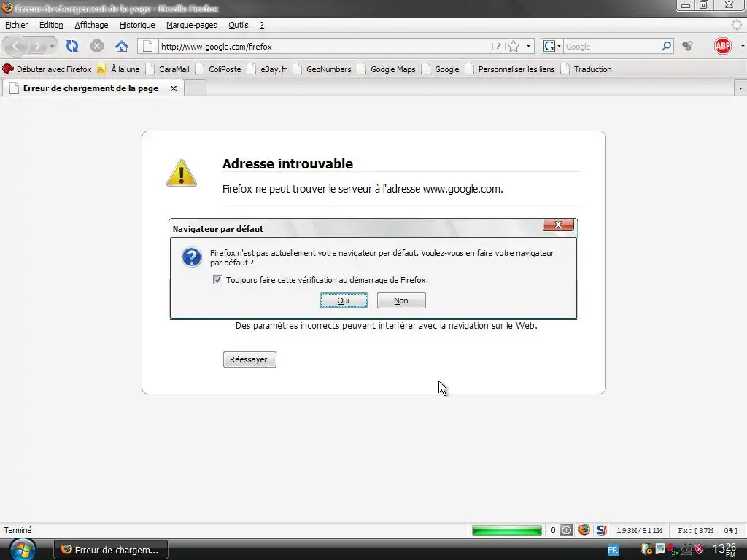The image size is (747, 560).
Task: Click the Adblock Plus ABP icon
Action: click(x=723, y=46)
